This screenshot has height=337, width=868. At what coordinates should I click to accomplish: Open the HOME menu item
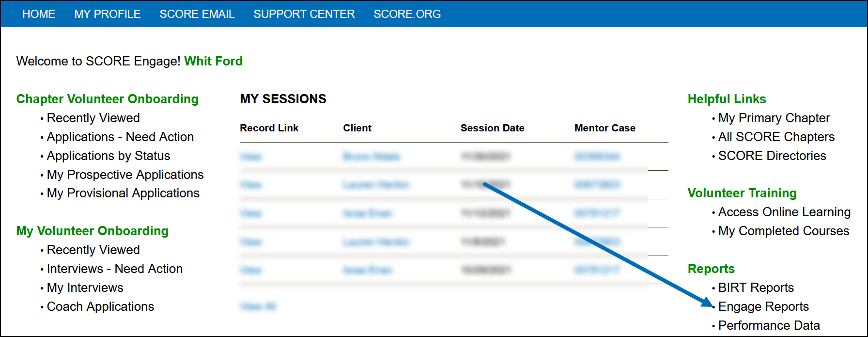pyautogui.click(x=39, y=14)
